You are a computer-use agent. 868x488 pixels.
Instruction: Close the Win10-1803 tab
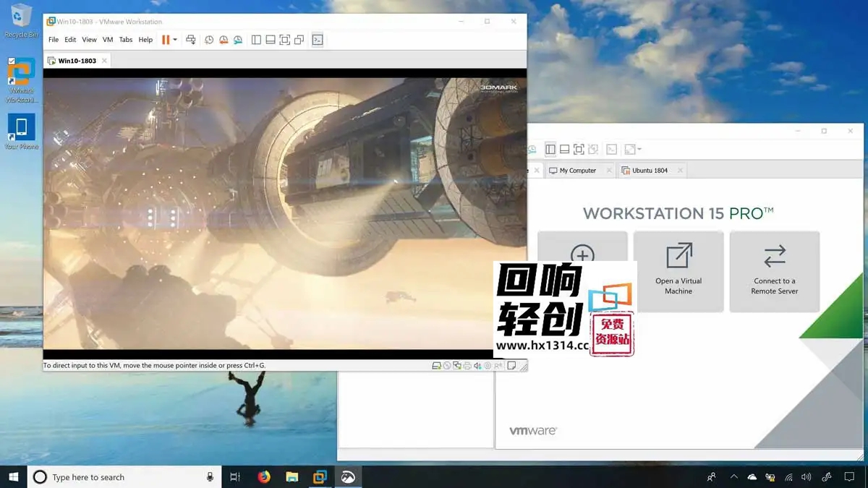(x=104, y=61)
